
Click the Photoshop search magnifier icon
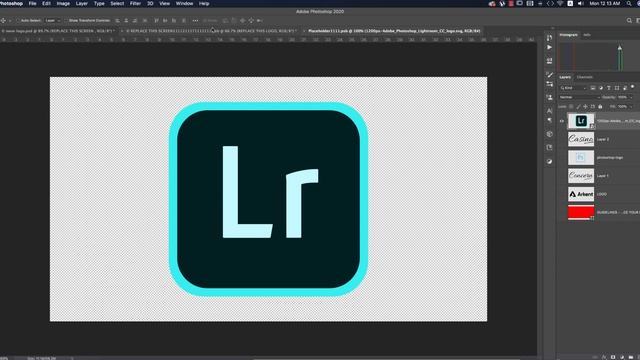click(x=629, y=20)
